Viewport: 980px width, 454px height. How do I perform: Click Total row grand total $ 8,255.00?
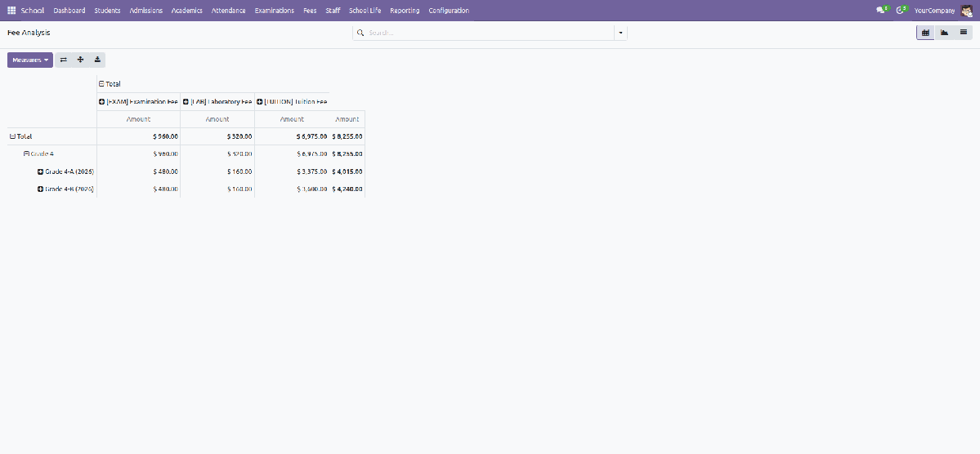[x=347, y=136]
